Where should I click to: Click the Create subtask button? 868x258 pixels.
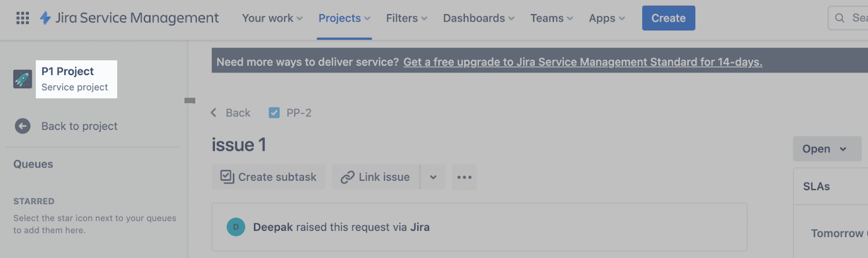[x=269, y=178]
